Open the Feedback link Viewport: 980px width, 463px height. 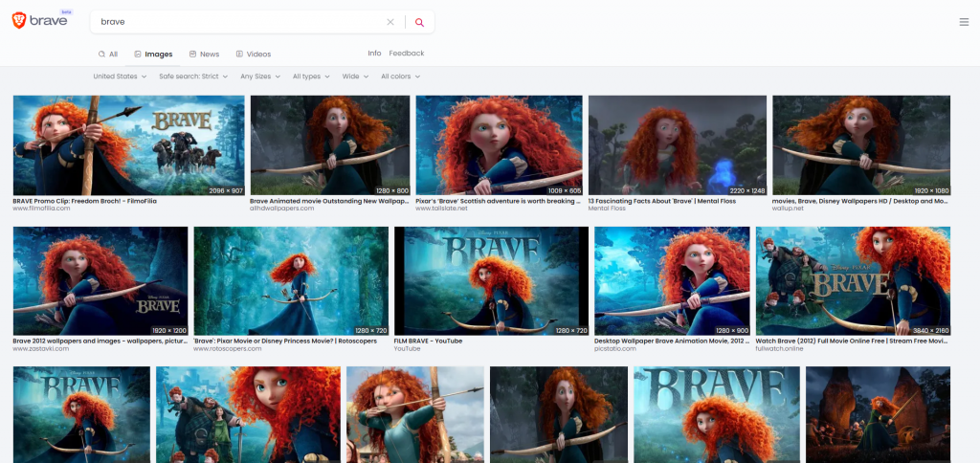(x=406, y=54)
